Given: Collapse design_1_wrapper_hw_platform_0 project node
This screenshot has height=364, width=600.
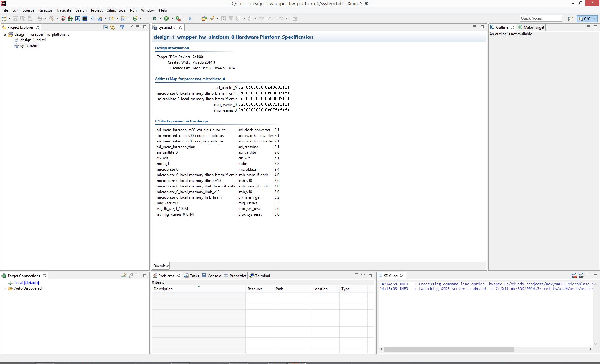Looking at the screenshot, I should click(x=5, y=35).
